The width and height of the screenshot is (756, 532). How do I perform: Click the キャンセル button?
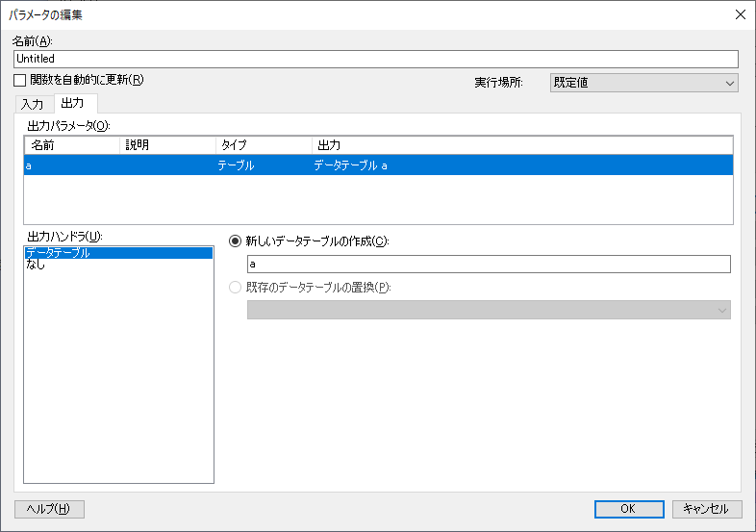[706, 509]
